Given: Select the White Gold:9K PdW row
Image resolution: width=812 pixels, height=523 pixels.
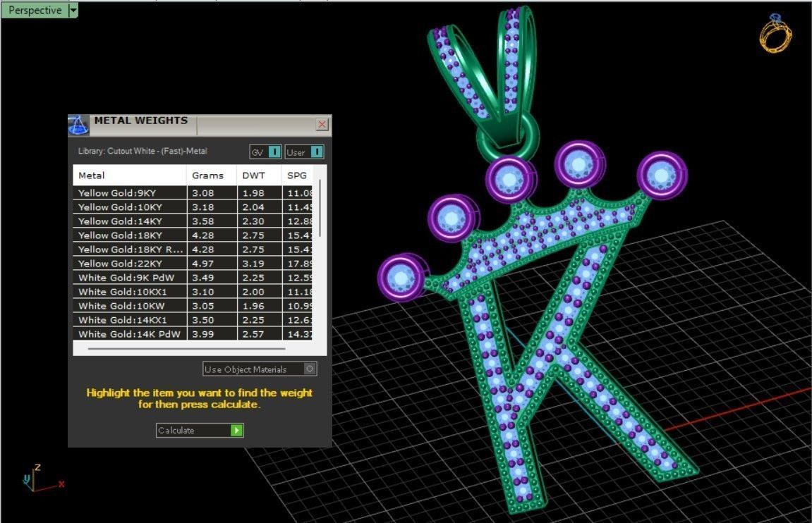Looking at the screenshot, I should (193, 277).
